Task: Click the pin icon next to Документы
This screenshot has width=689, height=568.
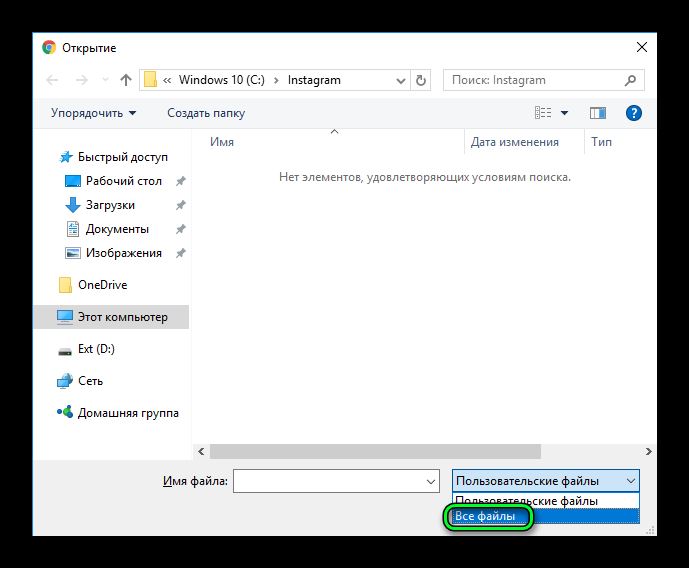Action: point(181,229)
